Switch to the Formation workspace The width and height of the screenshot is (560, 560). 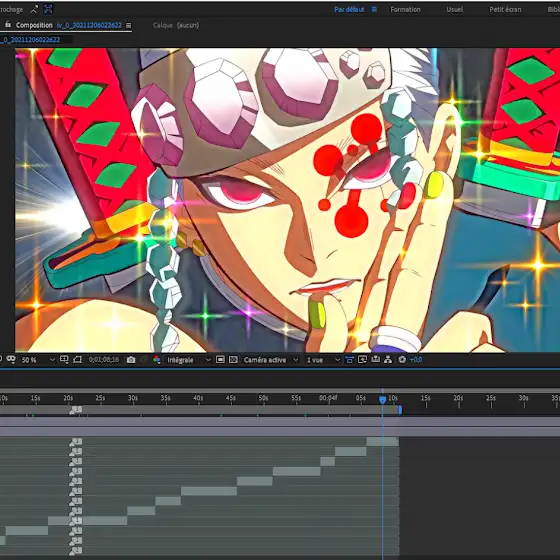(x=405, y=9)
